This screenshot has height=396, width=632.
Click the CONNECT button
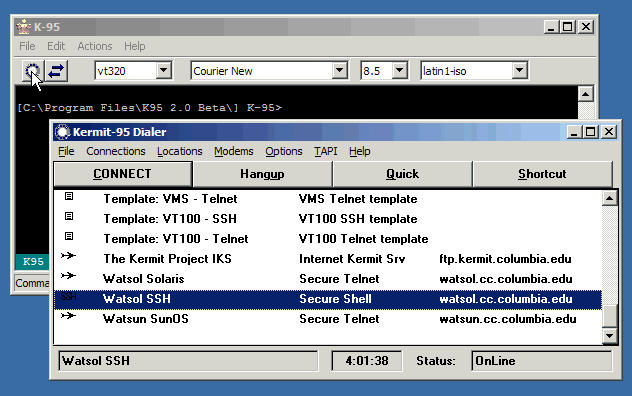[123, 174]
